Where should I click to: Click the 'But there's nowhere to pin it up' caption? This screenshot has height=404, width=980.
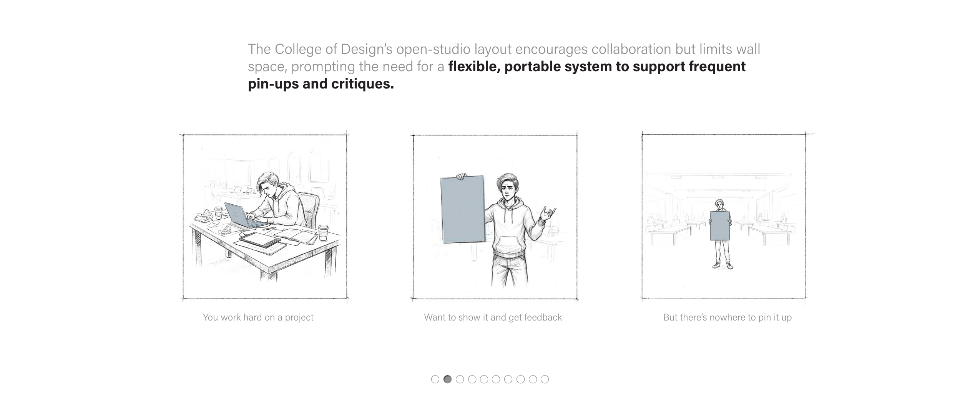point(727,317)
